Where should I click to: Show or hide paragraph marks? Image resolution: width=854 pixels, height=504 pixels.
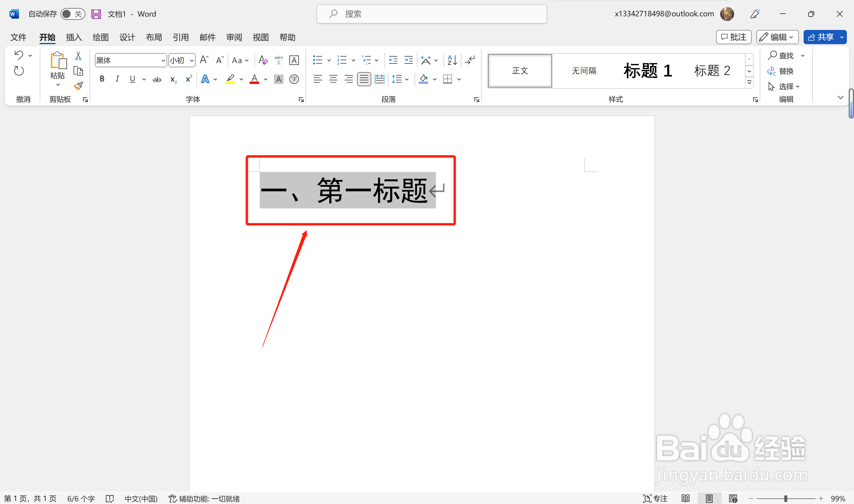click(x=470, y=60)
